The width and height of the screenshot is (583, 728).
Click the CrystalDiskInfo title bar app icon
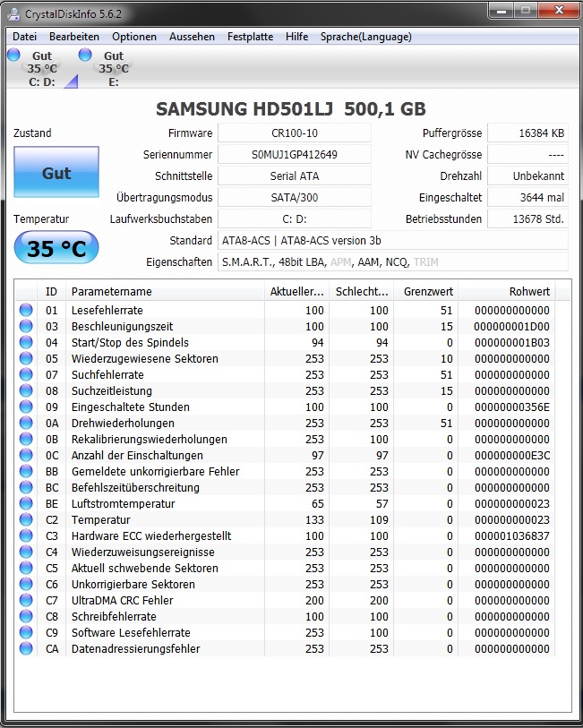click(x=14, y=14)
